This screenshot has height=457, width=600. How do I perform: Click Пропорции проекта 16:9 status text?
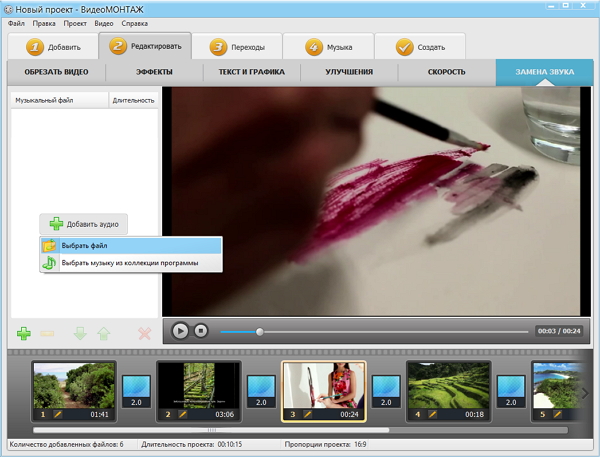click(325, 444)
